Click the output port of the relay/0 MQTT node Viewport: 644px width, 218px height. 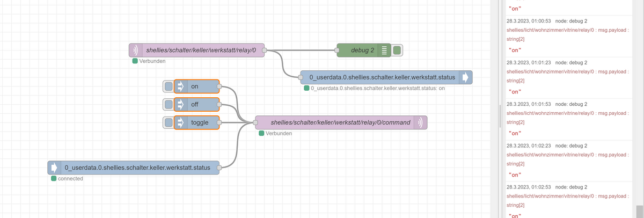pos(265,50)
